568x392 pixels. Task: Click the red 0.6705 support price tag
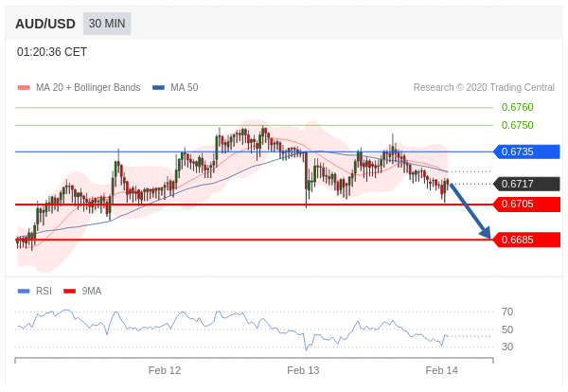tap(526, 205)
